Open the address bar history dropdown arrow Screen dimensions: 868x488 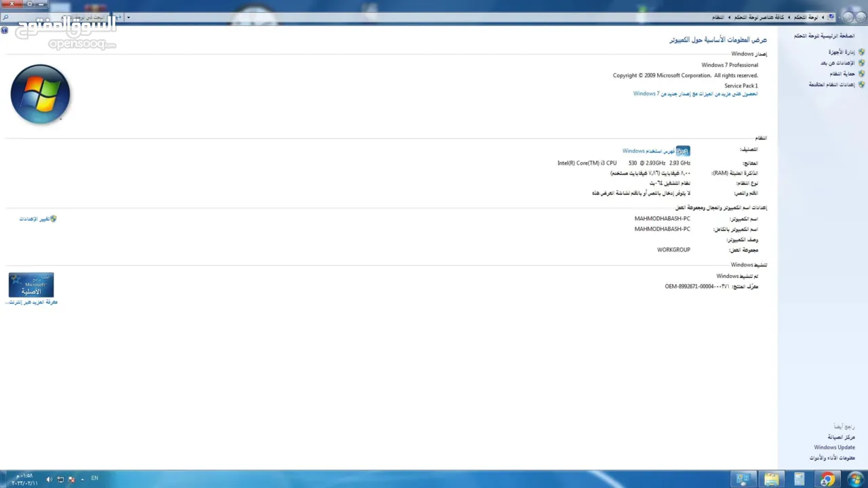[128, 18]
